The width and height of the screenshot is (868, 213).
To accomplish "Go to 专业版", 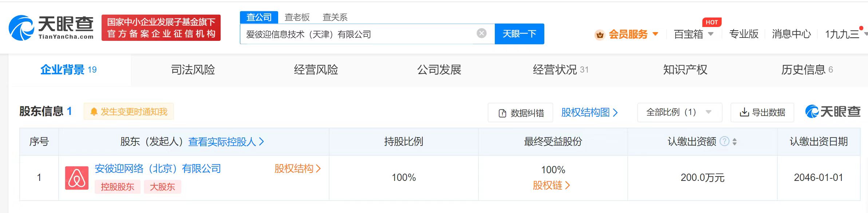I will (x=744, y=34).
